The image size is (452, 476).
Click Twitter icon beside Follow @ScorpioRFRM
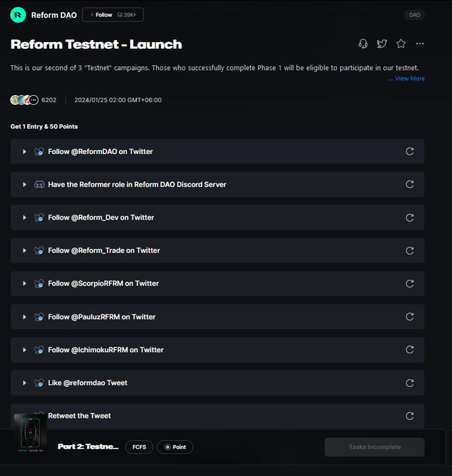[39, 283]
